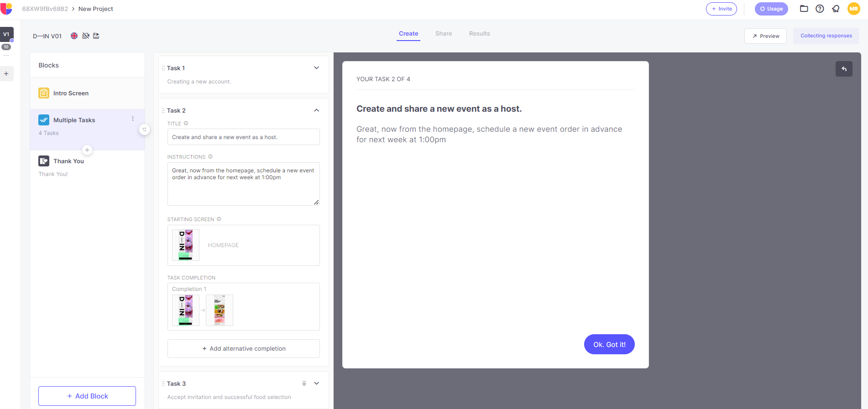This screenshot has width=868, height=409.
Task: Click the Ok. Got it! button
Action: click(x=609, y=344)
